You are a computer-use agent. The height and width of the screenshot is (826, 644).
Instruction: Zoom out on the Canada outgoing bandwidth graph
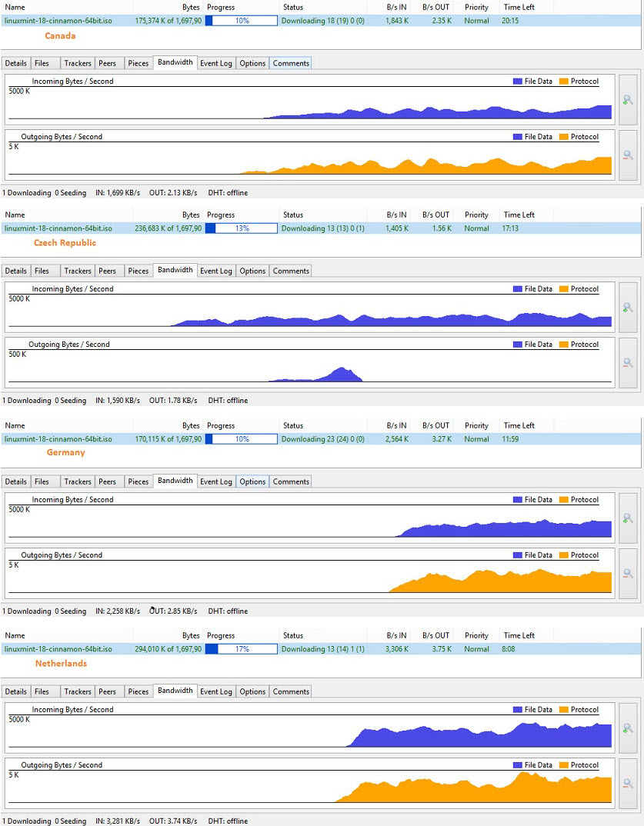[628, 155]
